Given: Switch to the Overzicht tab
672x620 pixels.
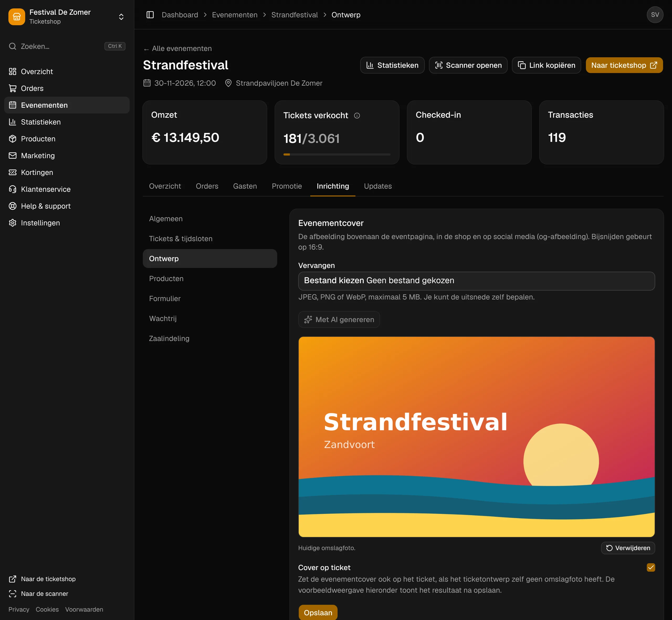Looking at the screenshot, I should coord(165,186).
